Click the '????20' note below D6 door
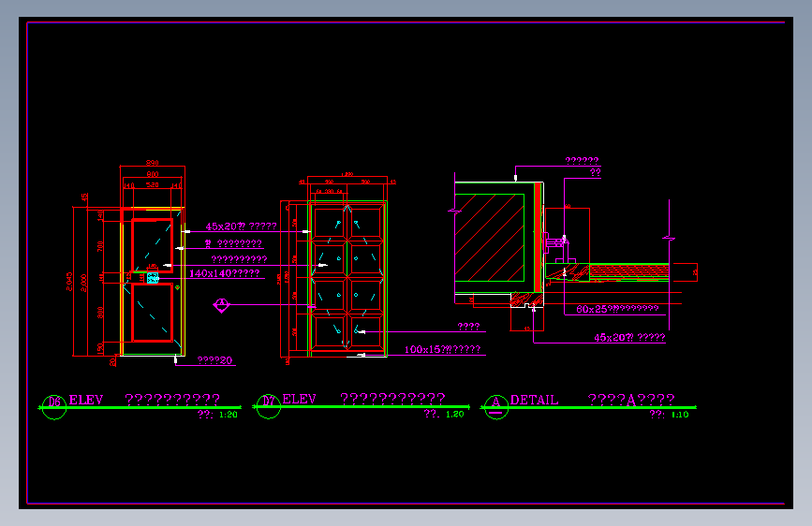Image resolution: width=812 pixels, height=526 pixels. [214, 360]
